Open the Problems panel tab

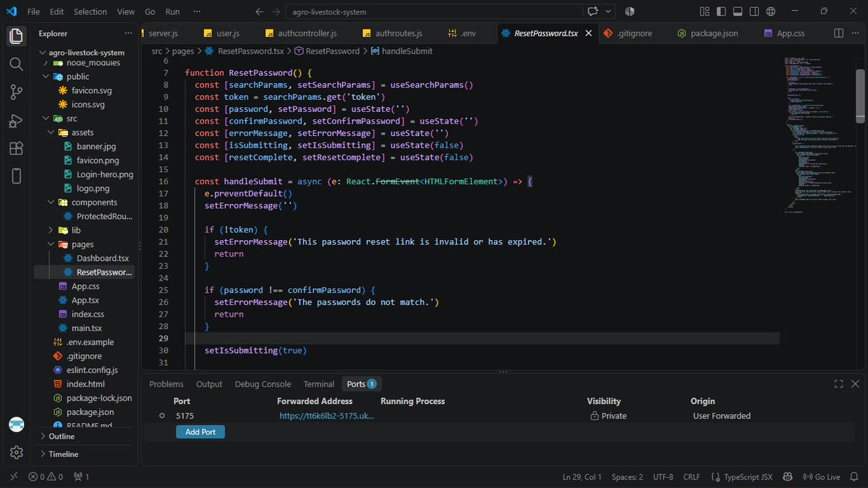coord(166,384)
